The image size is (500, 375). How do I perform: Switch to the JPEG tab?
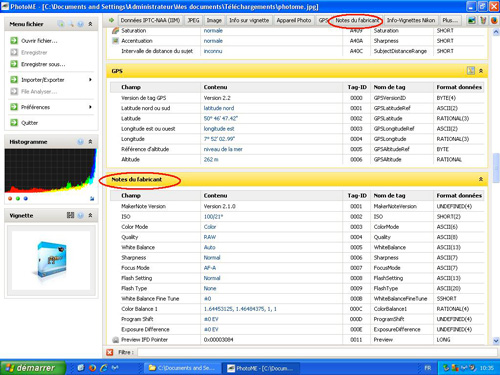coord(193,20)
